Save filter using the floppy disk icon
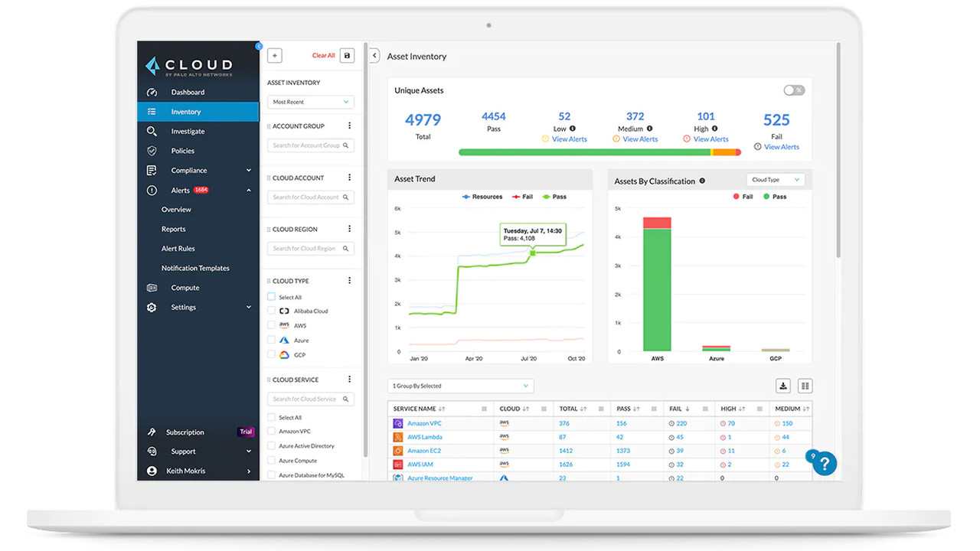The height and width of the screenshot is (551, 980). [x=347, y=56]
